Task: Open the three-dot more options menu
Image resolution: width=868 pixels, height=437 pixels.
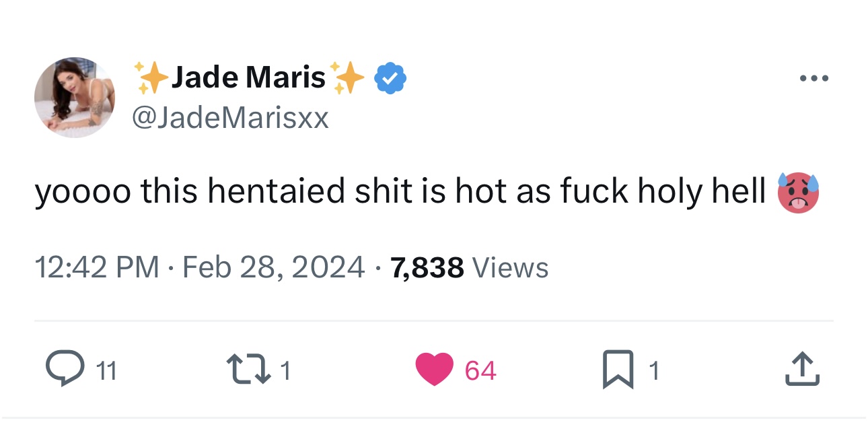Action: pos(814,79)
